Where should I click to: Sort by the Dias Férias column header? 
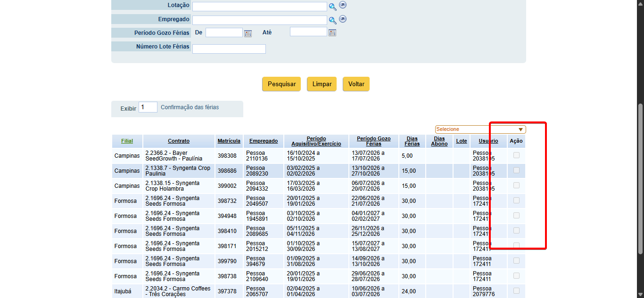tap(412, 141)
